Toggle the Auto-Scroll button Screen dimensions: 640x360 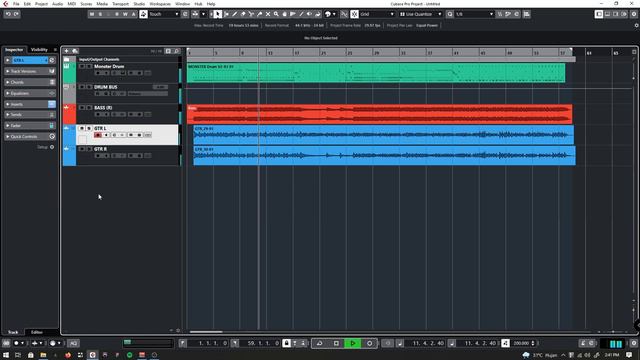(195, 14)
